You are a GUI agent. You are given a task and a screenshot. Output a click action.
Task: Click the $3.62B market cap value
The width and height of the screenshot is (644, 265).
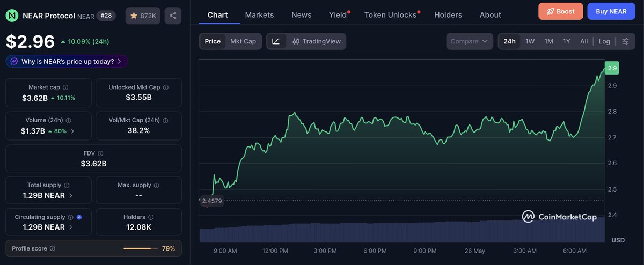click(x=35, y=98)
